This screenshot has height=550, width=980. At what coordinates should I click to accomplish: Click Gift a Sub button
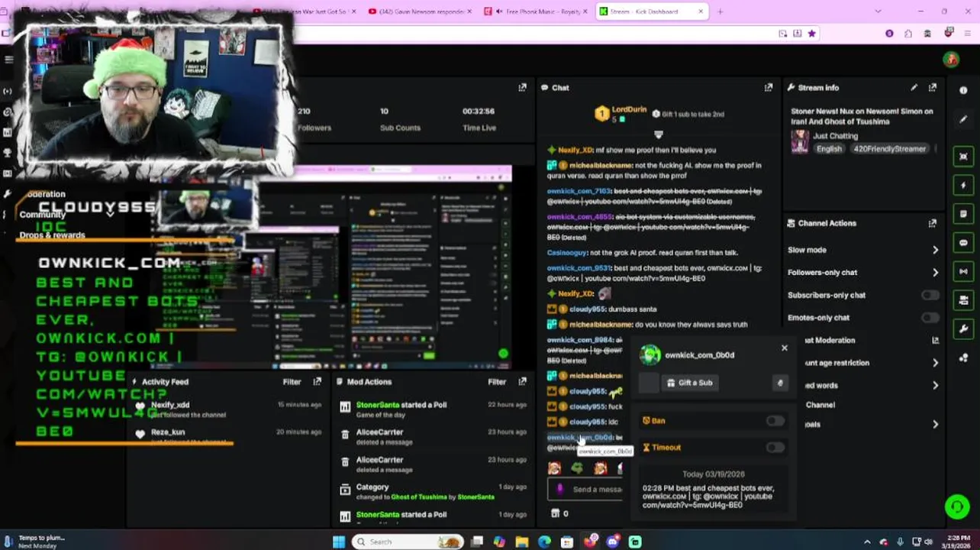[689, 383]
